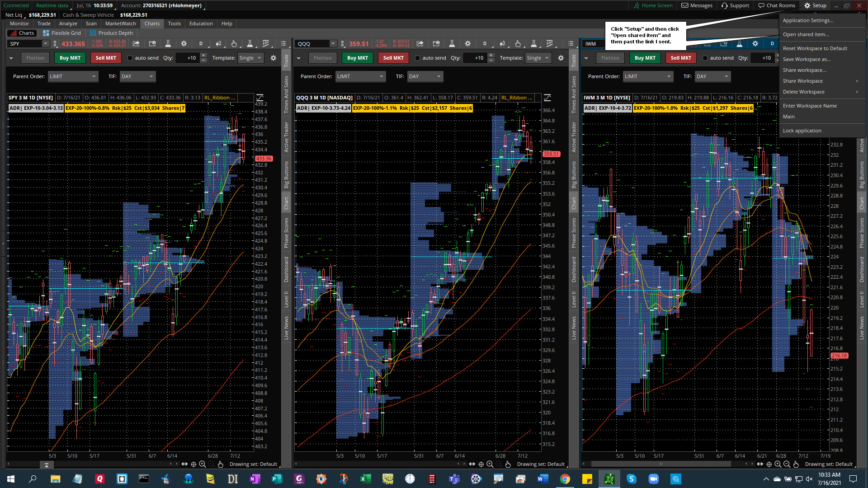Open the SPY patterns chart icon

pyautogui.click(x=265, y=44)
